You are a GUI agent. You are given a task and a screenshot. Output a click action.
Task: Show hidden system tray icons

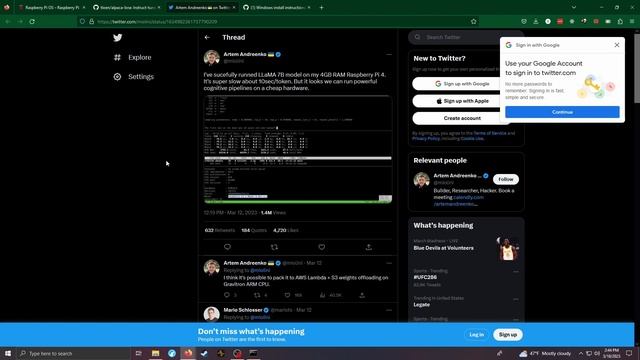(581, 353)
